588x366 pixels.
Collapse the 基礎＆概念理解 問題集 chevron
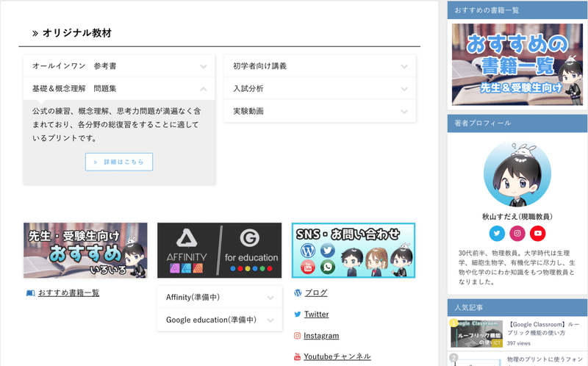pos(204,89)
